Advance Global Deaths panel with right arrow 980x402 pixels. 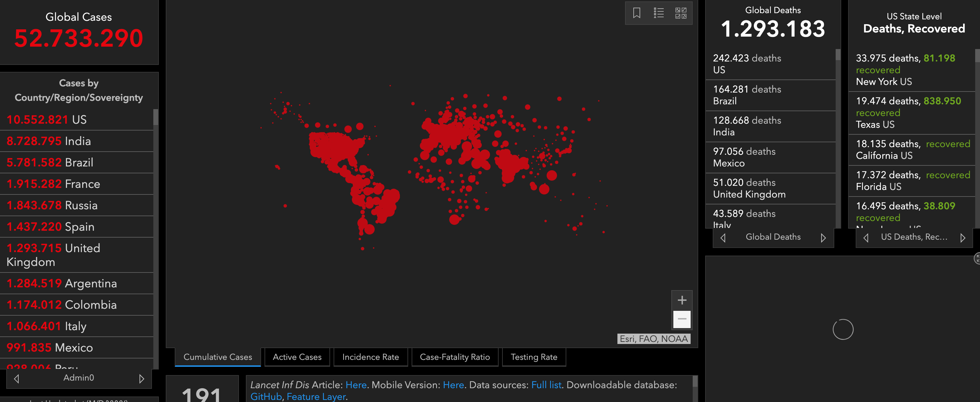(823, 238)
